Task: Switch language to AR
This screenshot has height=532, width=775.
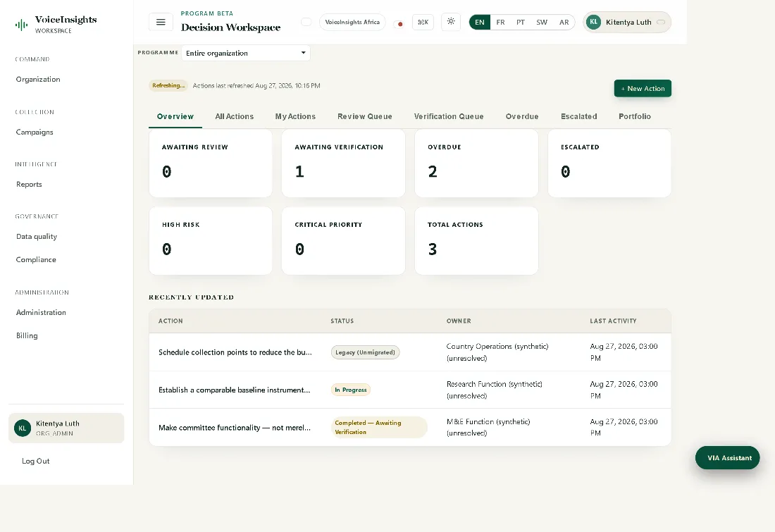Action: [x=564, y=23]
